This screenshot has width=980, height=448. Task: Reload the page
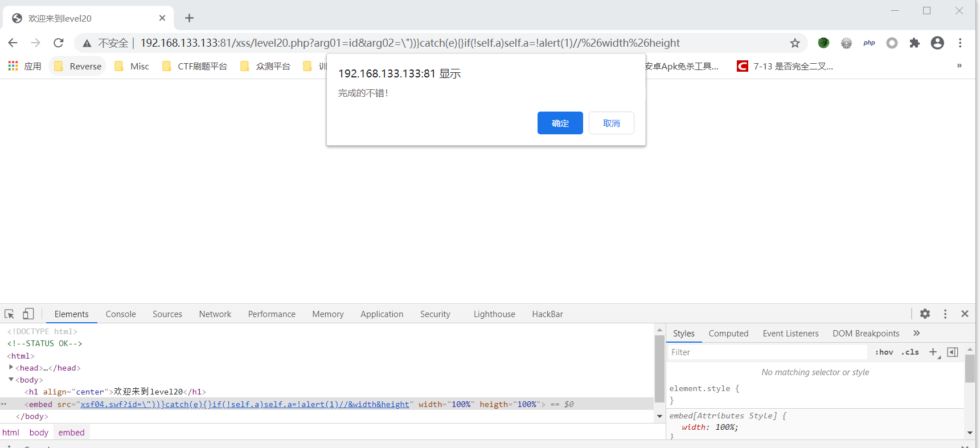tap(58, 43)
